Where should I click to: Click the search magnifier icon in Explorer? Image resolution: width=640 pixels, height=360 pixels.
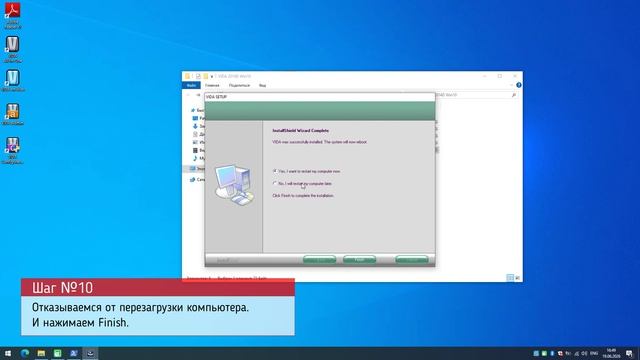[513, 95]
